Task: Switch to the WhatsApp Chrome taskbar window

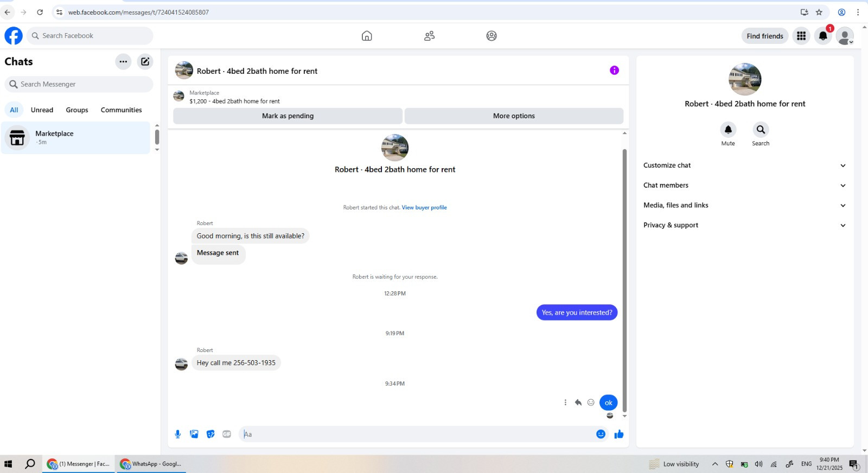Action: pyautogui.click(x=151, y=464)
